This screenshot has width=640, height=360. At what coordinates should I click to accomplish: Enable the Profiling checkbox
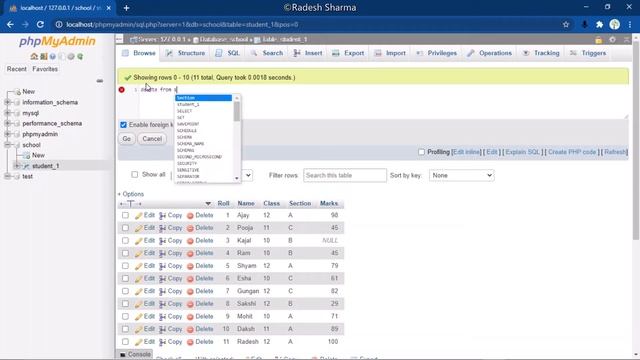(x=421, y=152)
